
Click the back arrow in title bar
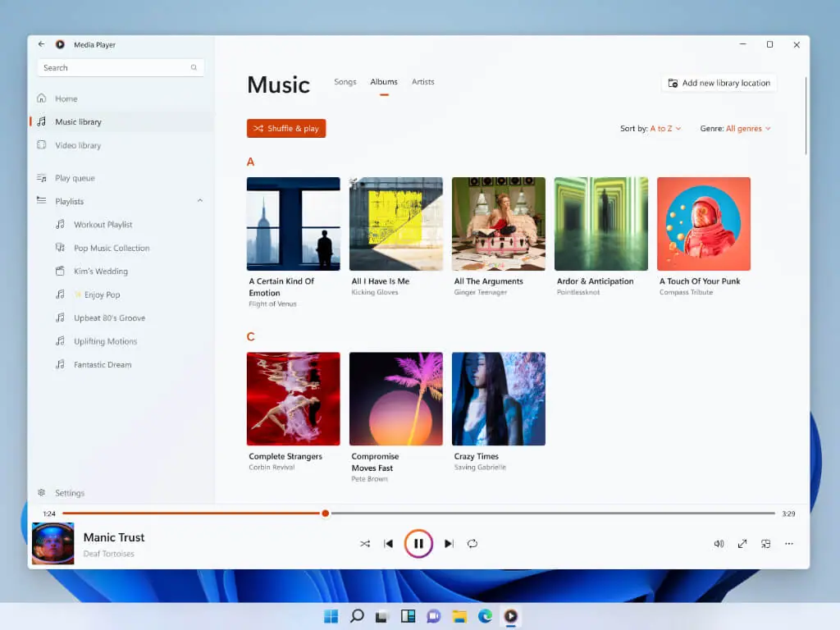(x=41, y=44)
